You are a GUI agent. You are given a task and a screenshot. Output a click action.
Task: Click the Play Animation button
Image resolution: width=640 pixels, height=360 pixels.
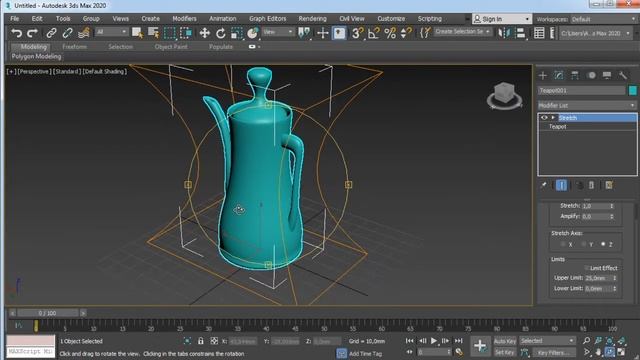click(433, 340)
